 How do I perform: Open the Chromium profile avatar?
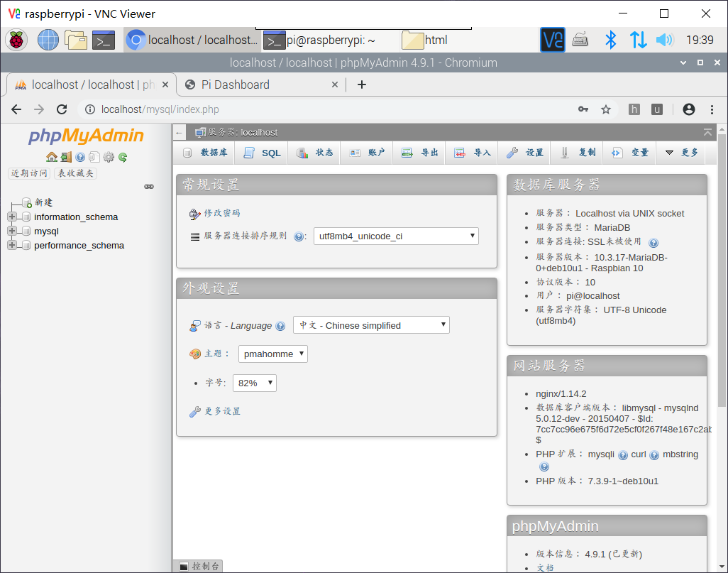pyautogui.click(x=689, y=109)
